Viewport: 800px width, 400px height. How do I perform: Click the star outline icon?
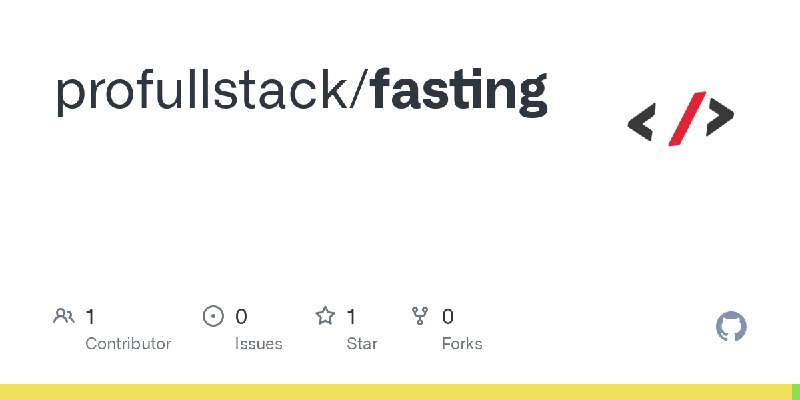coord(325,316)
